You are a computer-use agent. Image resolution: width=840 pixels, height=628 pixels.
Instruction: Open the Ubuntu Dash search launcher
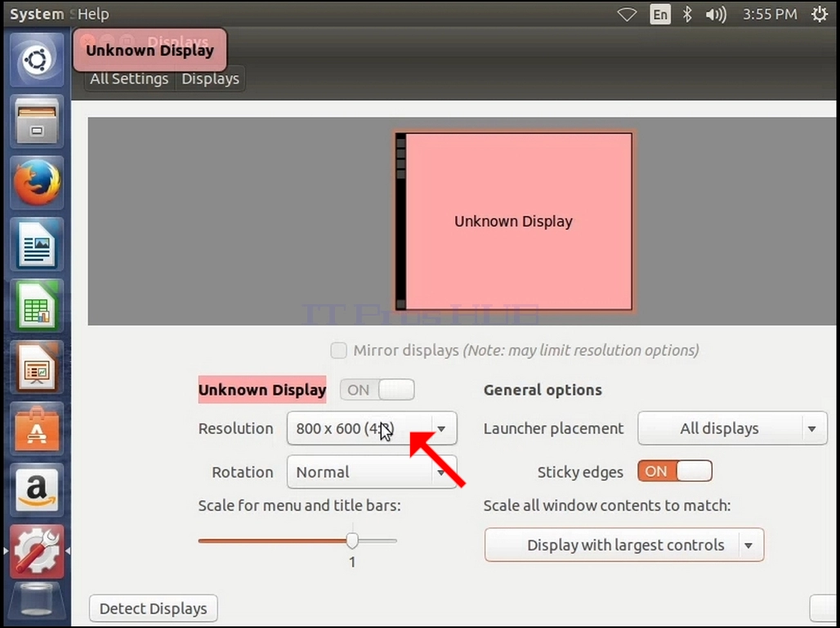click(x=37, y=60)
